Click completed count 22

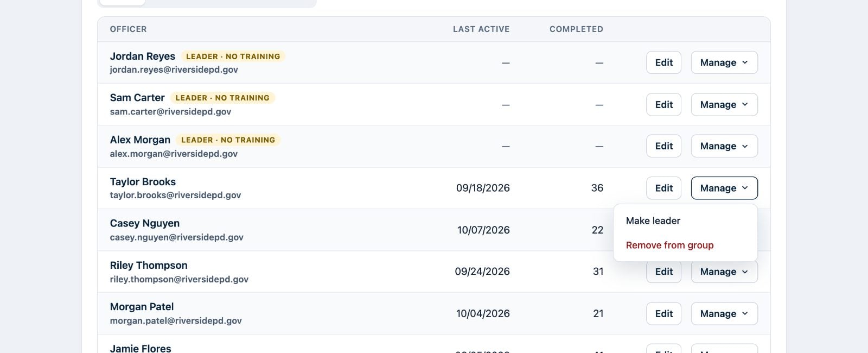pyautogui.click(x=597, y=230)
